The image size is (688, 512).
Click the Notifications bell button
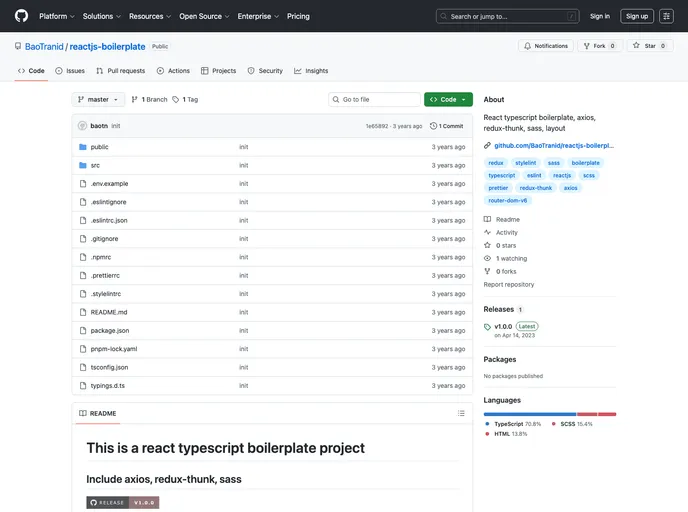545,46
